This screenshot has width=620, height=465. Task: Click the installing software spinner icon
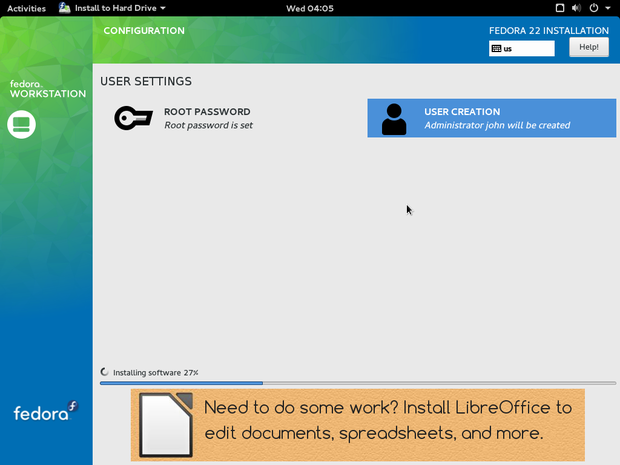click(x=105, y=372)
